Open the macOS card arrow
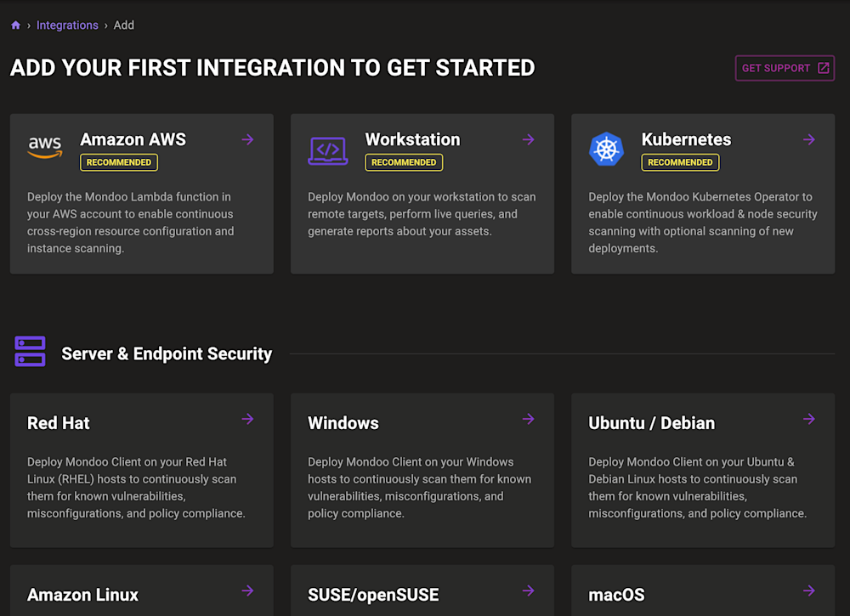This screenshot has height=616, width=850. click(x=809, y=591)
